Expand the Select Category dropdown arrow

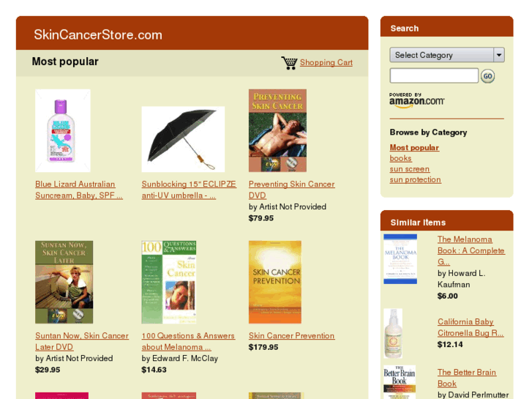(499, 55)
